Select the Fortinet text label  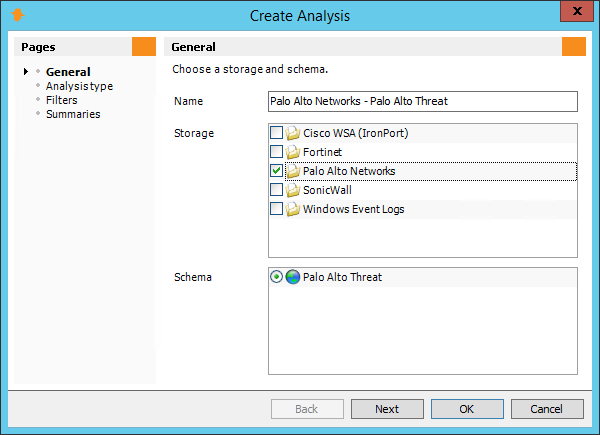[x=322, y=152]
